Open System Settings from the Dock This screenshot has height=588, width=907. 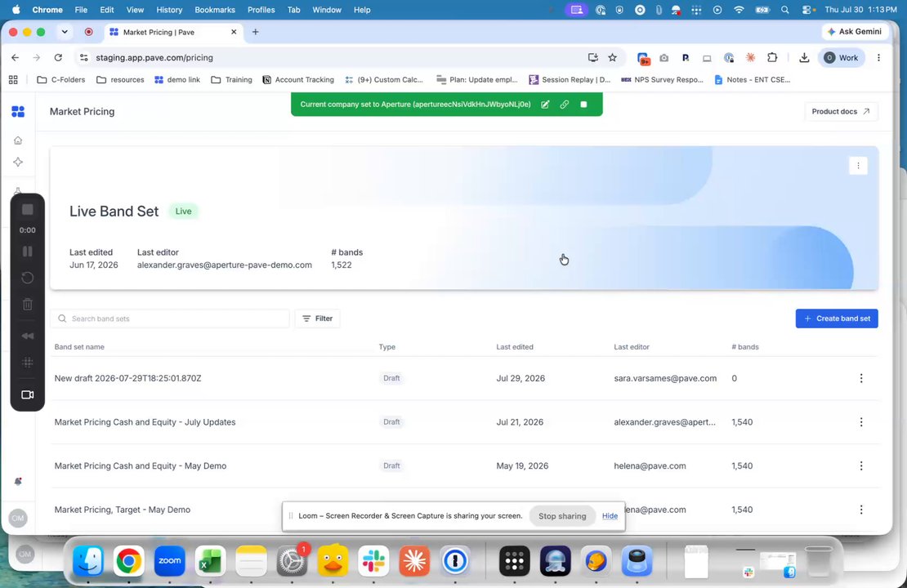(292, 561)
